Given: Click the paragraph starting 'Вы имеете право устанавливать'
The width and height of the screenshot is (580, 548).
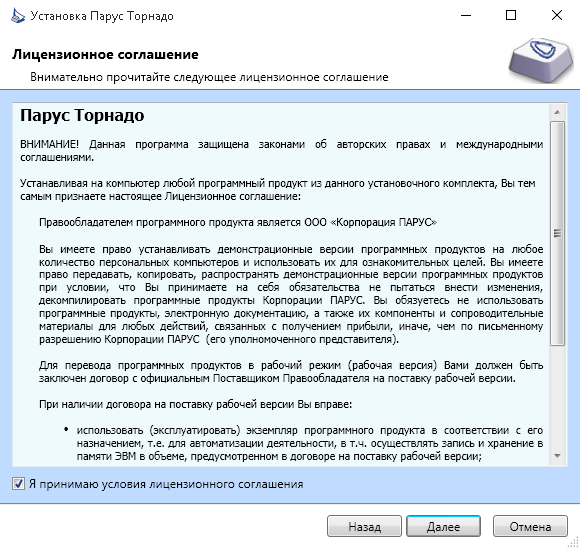Looking at the screenshot, I should [291, 294].
